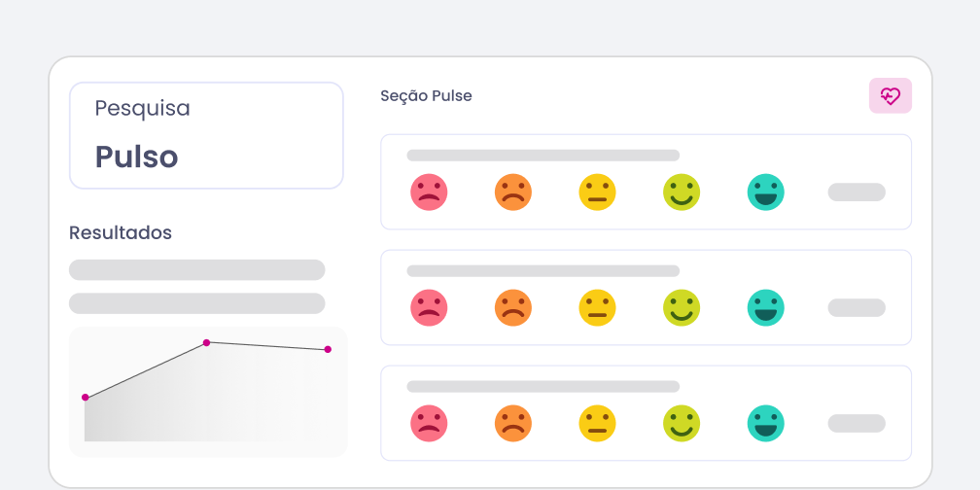Select red sad face in third question
Viewport: 980px width, 490px height.
(x=428, y=423)
